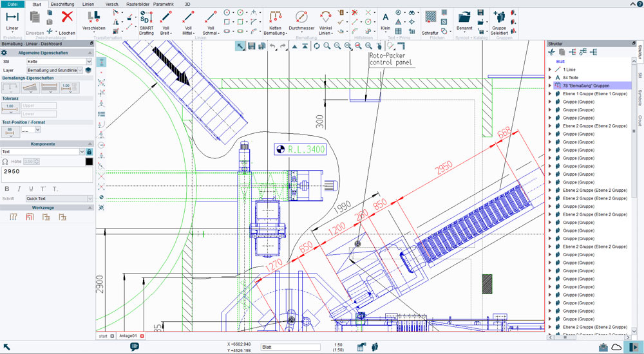Image resolution: width=644 pixels, height=354 pixels.
Task: Click the first Werkzeuge tool button
Action: (13, 217)
